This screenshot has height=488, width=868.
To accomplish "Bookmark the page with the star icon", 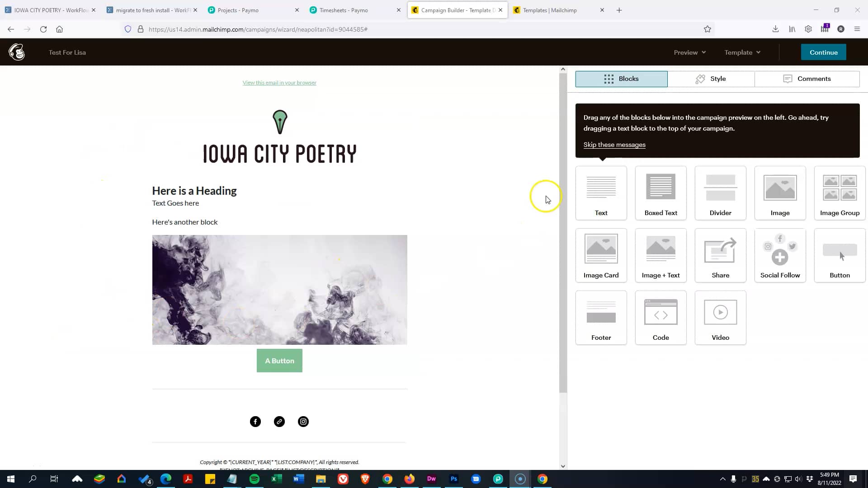I will coord(708,29).
